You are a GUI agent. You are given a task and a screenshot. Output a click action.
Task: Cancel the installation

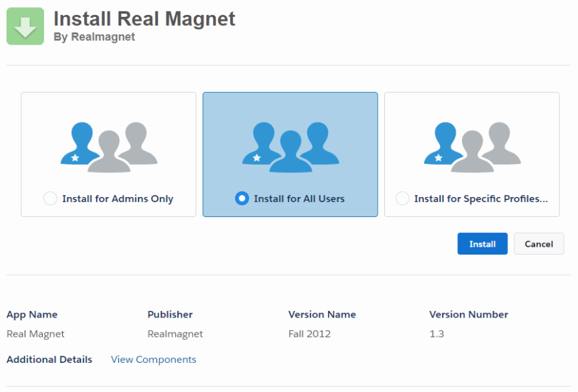pyautogui.click(x=538, y=244)
